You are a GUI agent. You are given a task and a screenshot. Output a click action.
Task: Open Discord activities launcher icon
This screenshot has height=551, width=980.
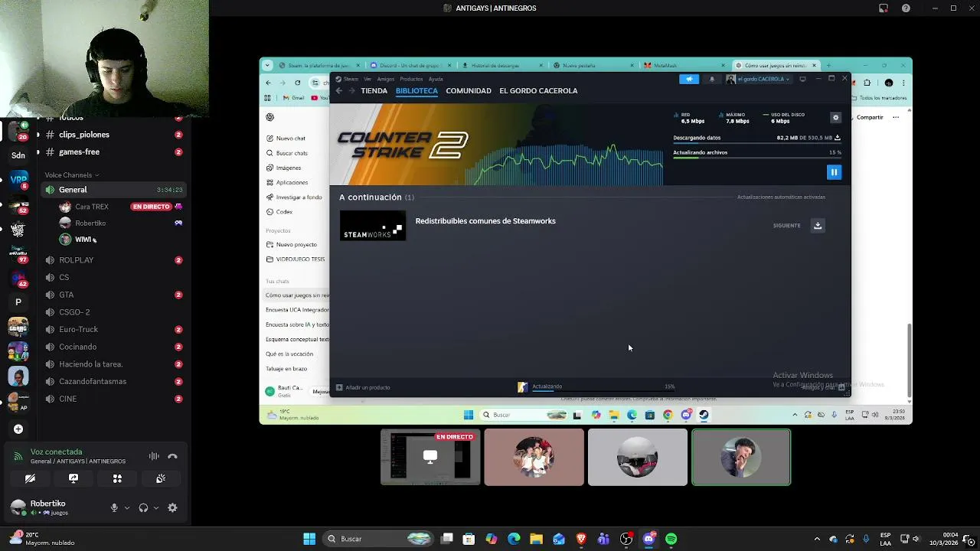coord(117,478)
